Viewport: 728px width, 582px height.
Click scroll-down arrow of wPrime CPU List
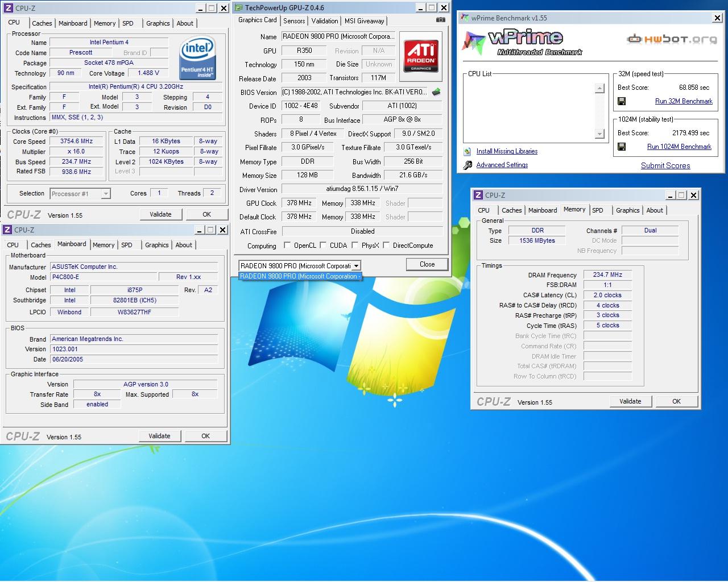[x=599, y=134]
